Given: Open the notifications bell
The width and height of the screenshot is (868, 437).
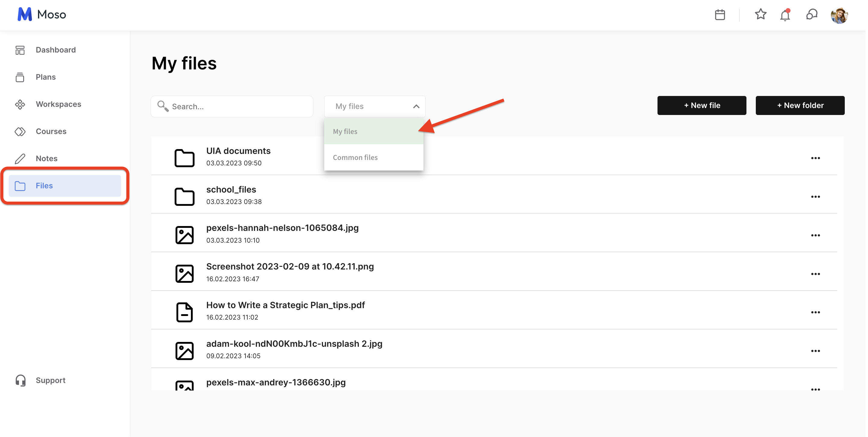Looking at the screenshot, I should [785, 15].
